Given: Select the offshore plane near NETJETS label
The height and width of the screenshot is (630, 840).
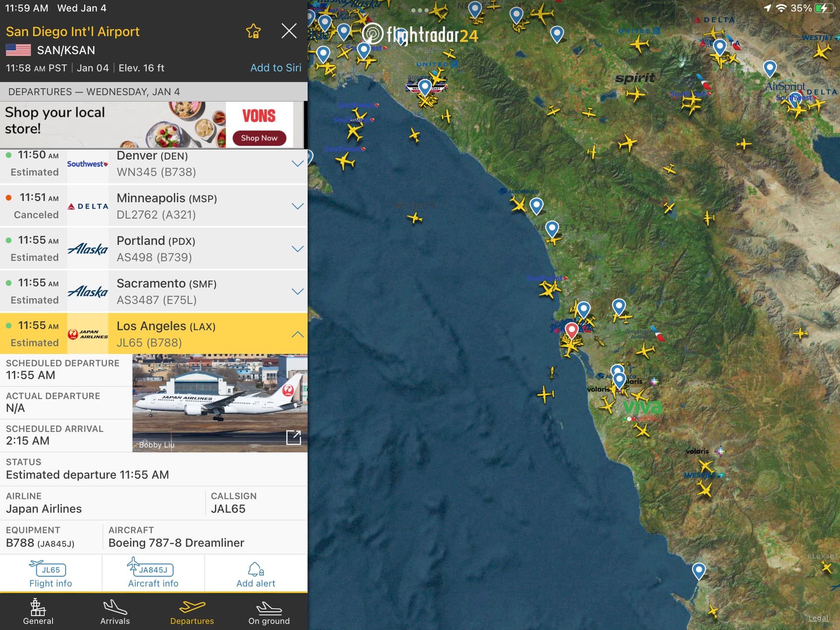Looking at the screenshot, I should point(414,217).
